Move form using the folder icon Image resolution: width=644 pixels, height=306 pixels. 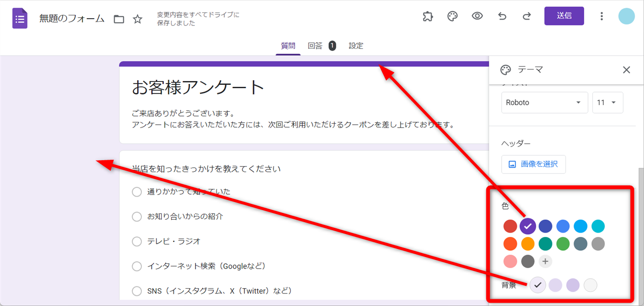point(119,19)
